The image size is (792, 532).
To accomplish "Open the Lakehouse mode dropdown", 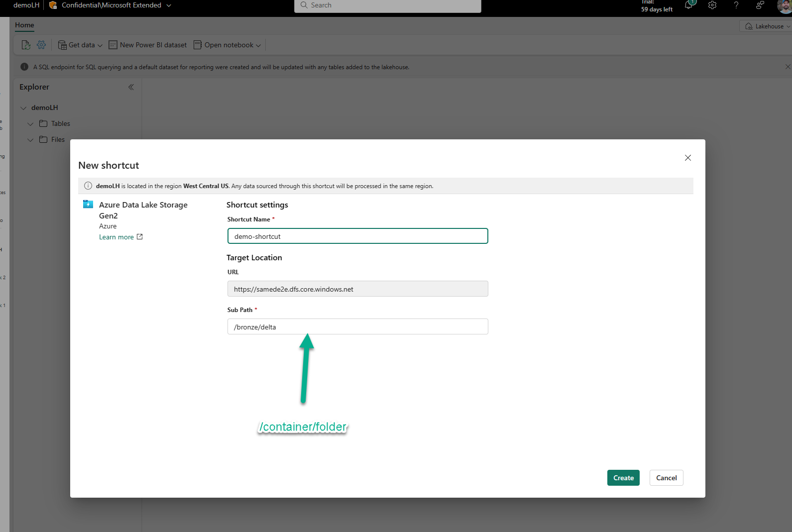I will click(767, 26).
